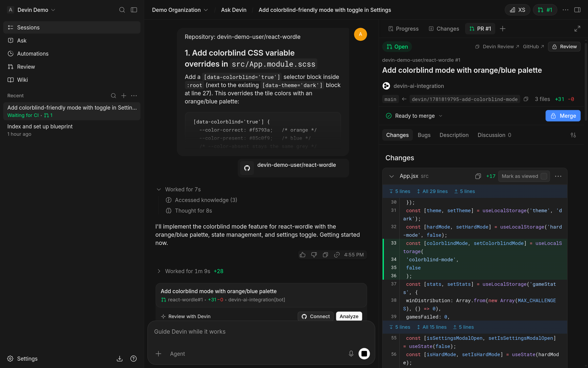Open the Bugs tab in PR

click(x=424, y=135)
